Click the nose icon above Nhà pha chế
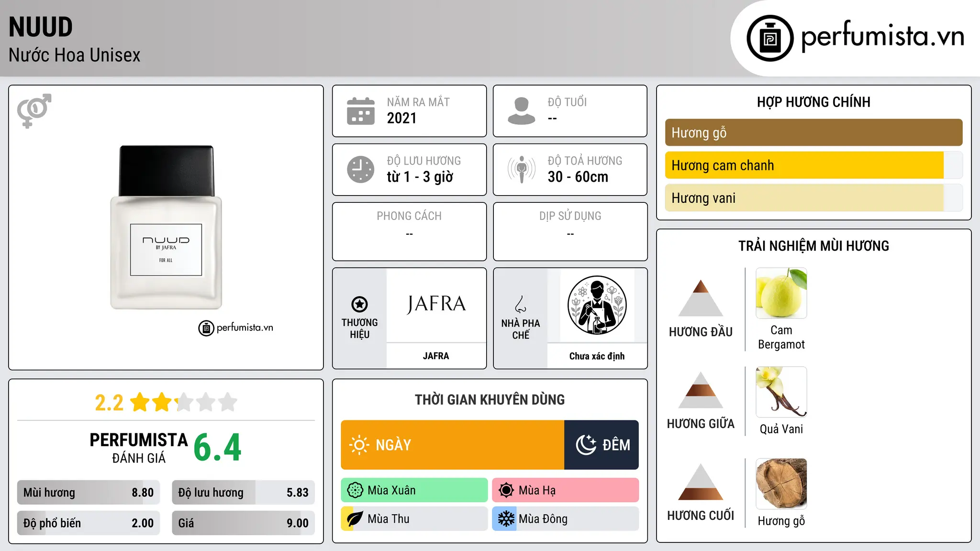The image size is (980, 551). tap(521, 304)
